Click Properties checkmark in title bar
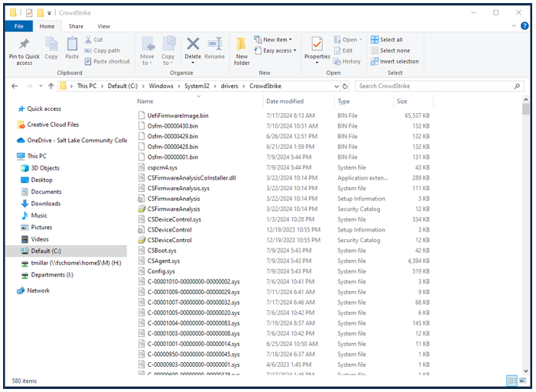The width and height of the screenshot is (536, 392). [x=29, y=13]
